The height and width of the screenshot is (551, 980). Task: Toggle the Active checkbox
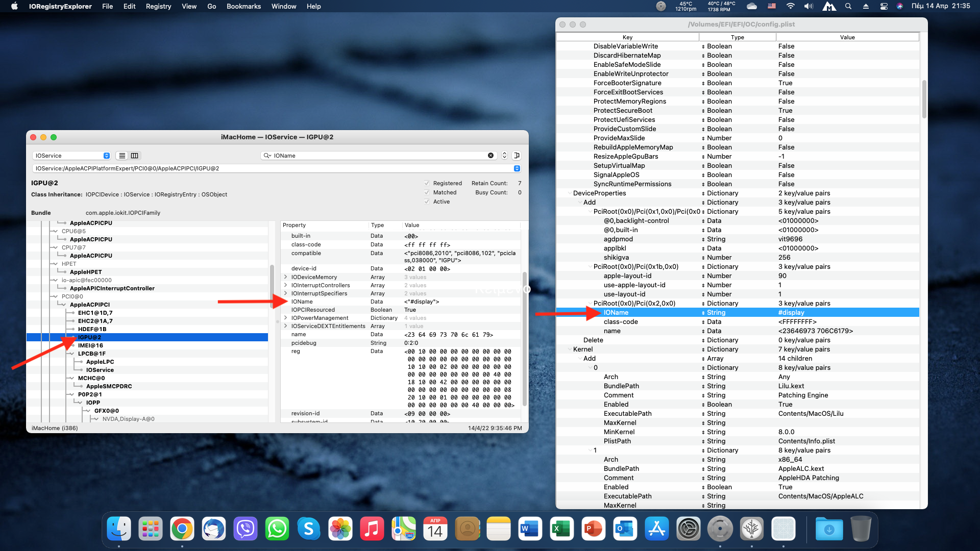coord(427,202)
